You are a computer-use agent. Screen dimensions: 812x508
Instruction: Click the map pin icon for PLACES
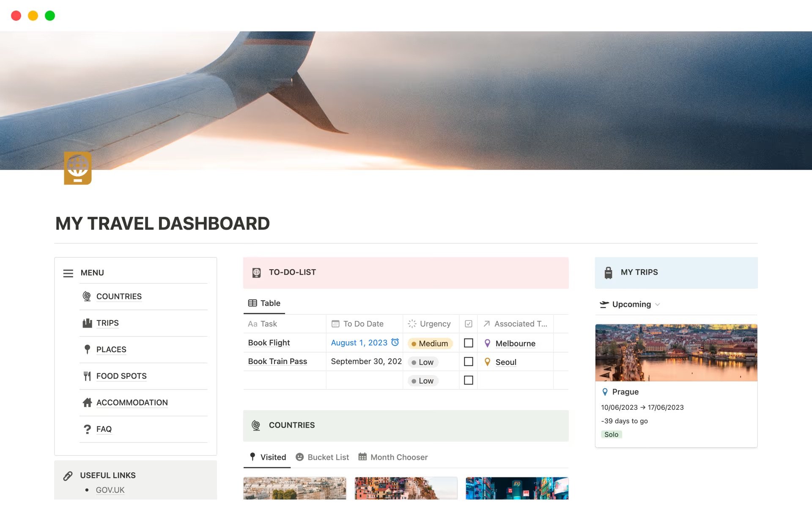[87, 349]
